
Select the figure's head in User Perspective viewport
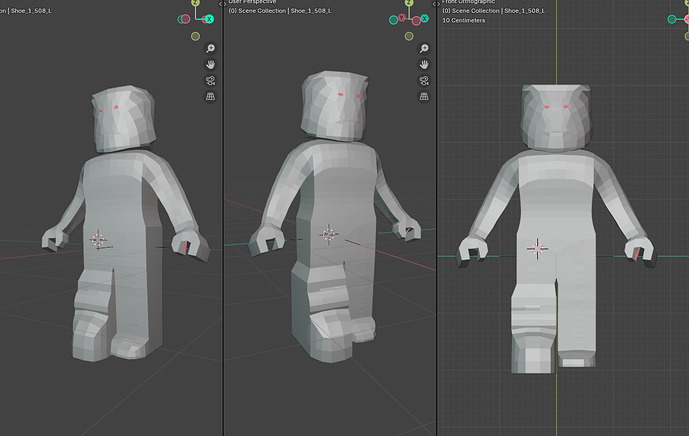point(335,105)
